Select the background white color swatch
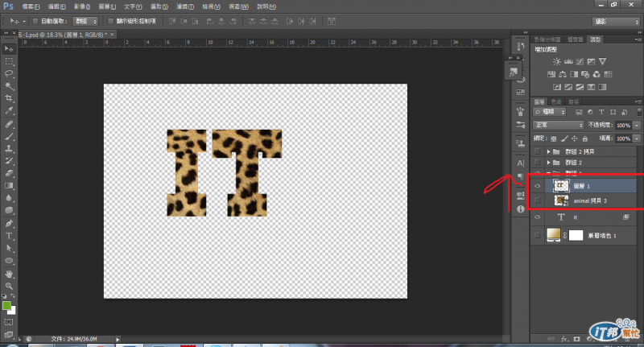 click(13, 311)
